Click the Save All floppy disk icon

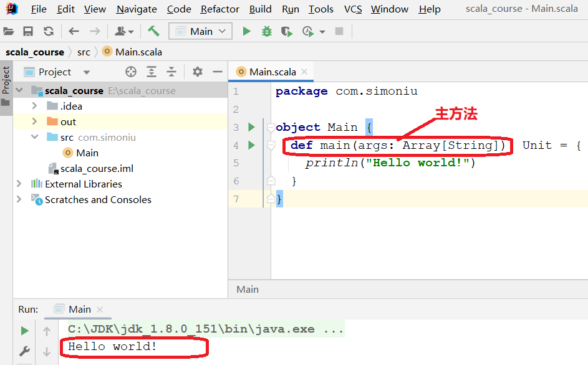click(x=28, y=31)
